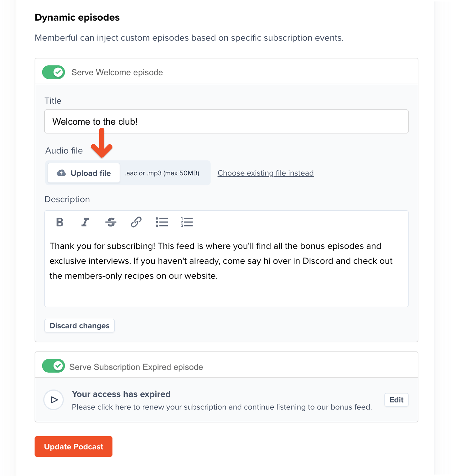Toggle italic formatting in description toolbar
Image resolution: width=451 pixels, height=476 pixels.
click(85, 222)
